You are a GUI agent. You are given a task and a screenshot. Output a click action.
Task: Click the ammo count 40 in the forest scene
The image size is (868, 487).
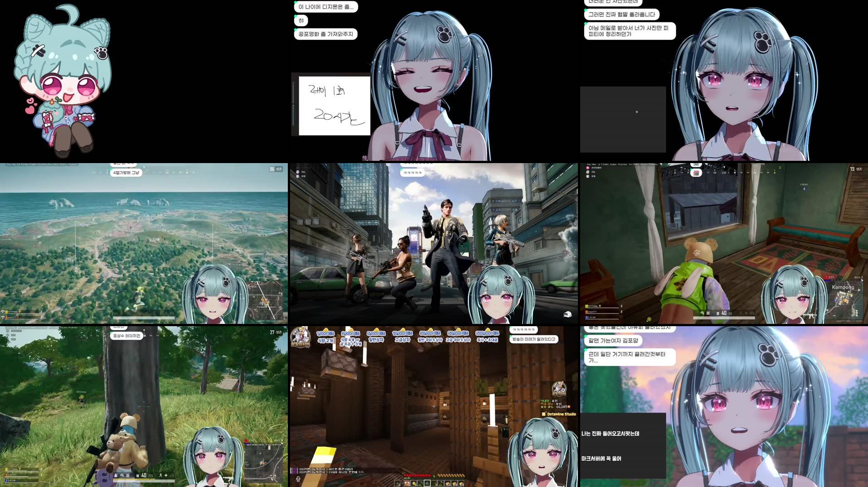144,475
